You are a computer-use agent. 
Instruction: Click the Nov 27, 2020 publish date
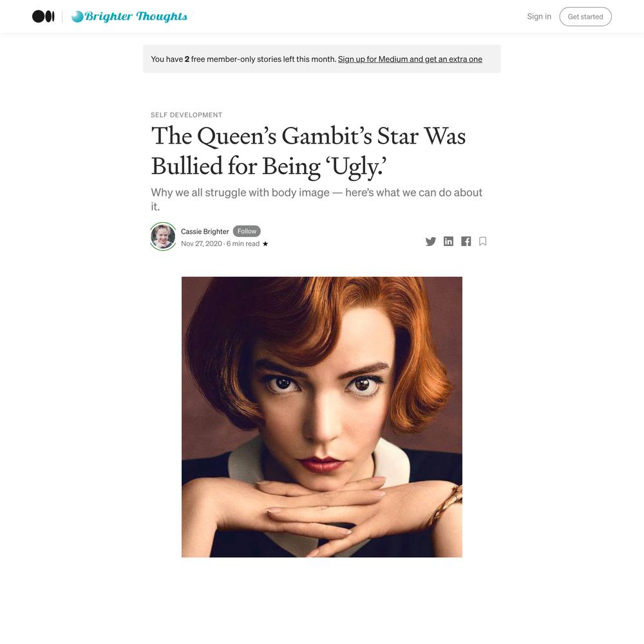[201, 243]
